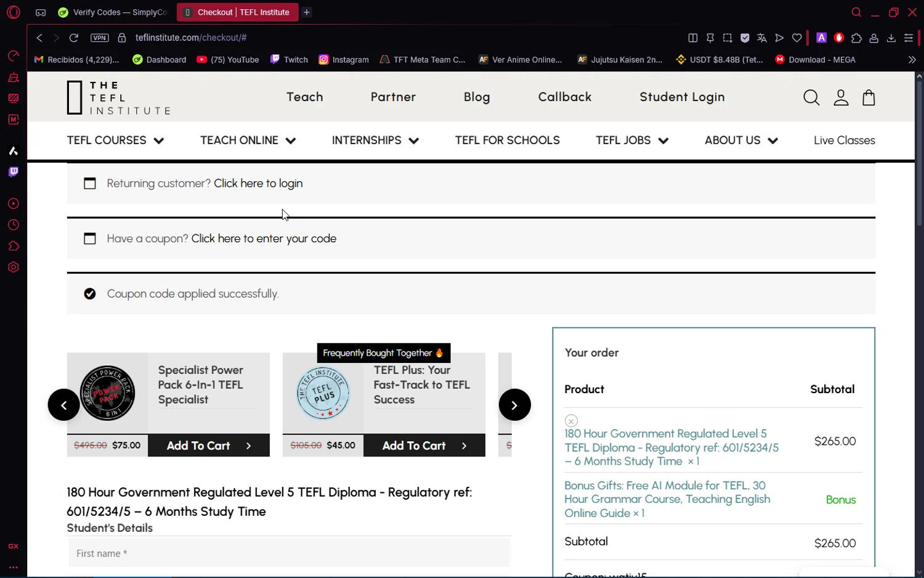
Task: Open the GX Control speedometer in the sidebar
Action: pos(13,57)
